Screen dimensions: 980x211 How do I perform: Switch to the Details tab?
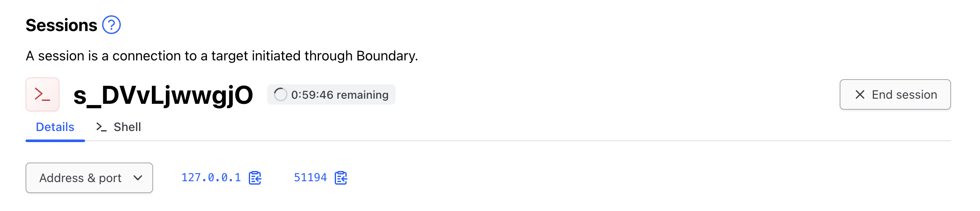(55, 127)
